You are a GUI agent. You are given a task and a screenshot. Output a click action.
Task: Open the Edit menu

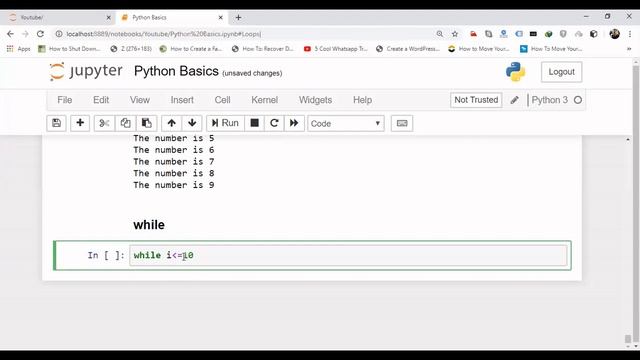101,100
